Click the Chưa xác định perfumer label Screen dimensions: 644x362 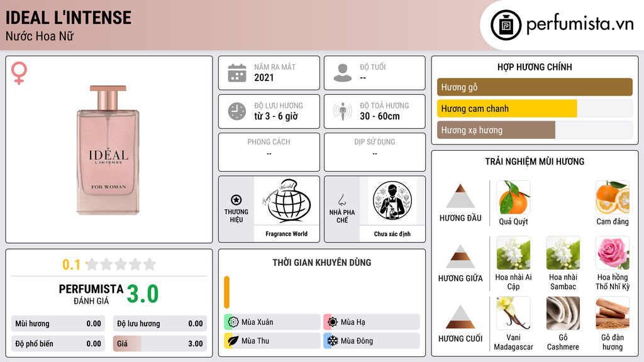point(392,234)
